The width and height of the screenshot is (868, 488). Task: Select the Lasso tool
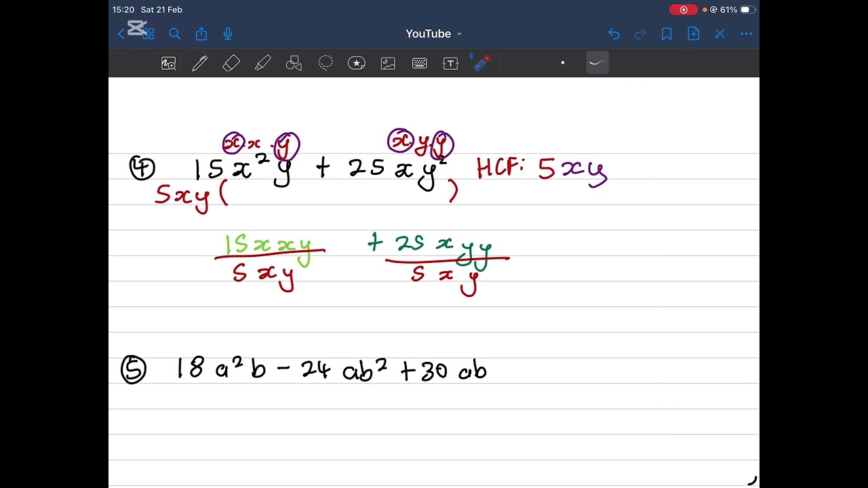point(325,64)
